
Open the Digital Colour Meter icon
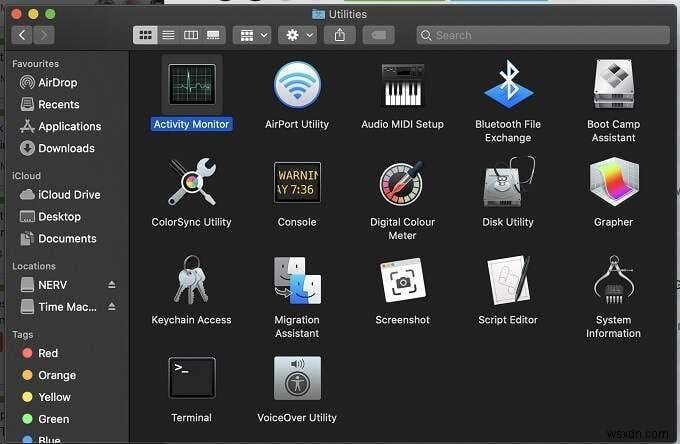[402, 183]
